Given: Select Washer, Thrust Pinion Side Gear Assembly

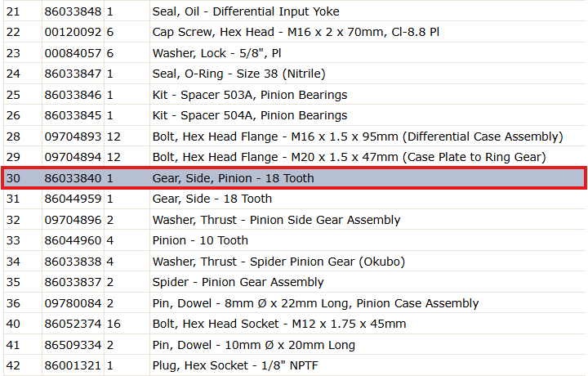Looking at the screenshot, I should 295,220.
